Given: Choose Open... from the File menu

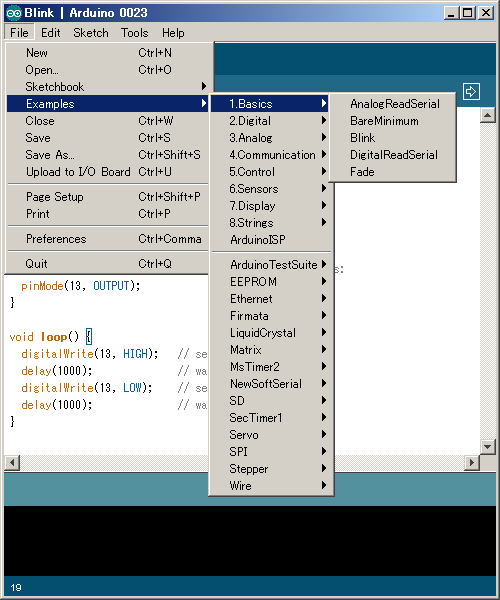Looking at the screenshot, I should pos(107,70).
